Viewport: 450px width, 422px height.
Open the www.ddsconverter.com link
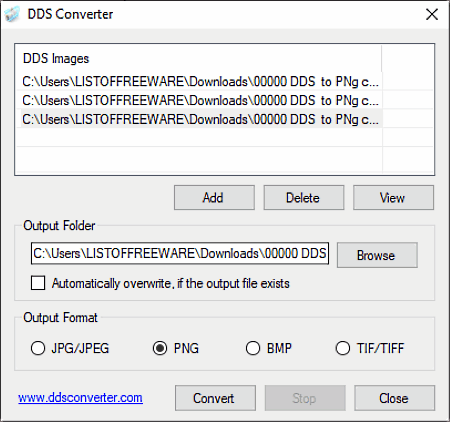pos(80,398)
